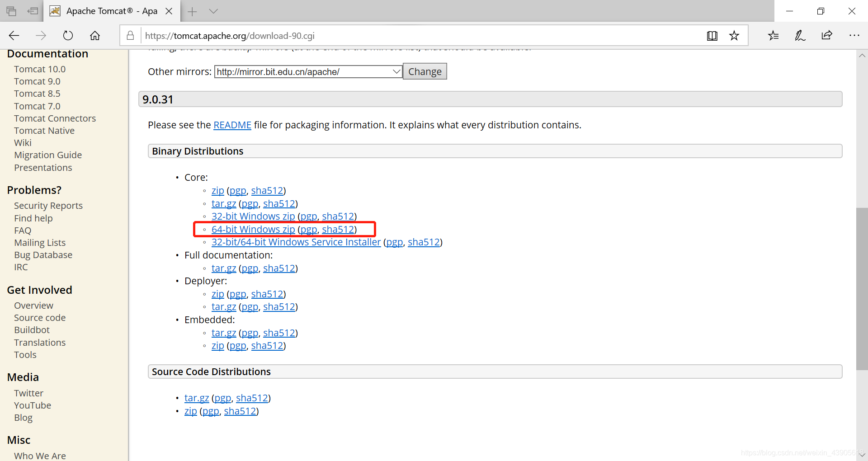Open pgp signature for 32-bit Windows zip

click(309, 216)
